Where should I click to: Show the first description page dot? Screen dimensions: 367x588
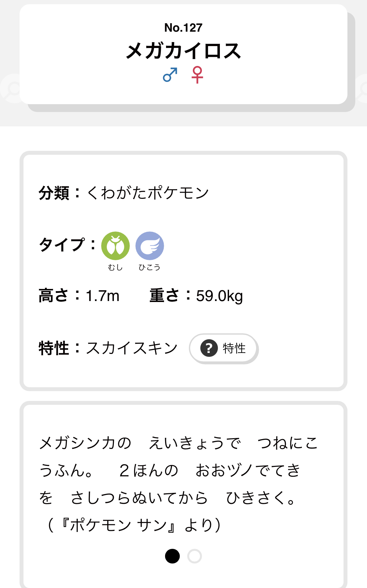pos(172,556)
